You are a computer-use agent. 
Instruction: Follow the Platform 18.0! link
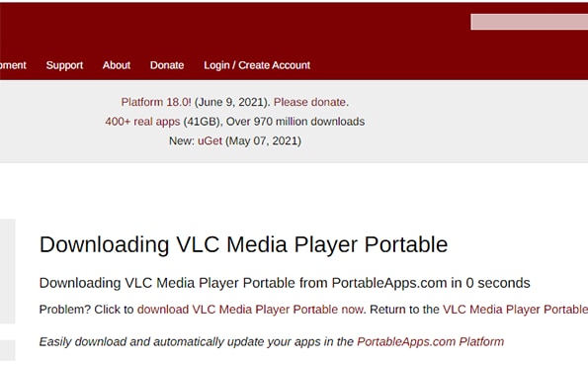pos(156,102)
